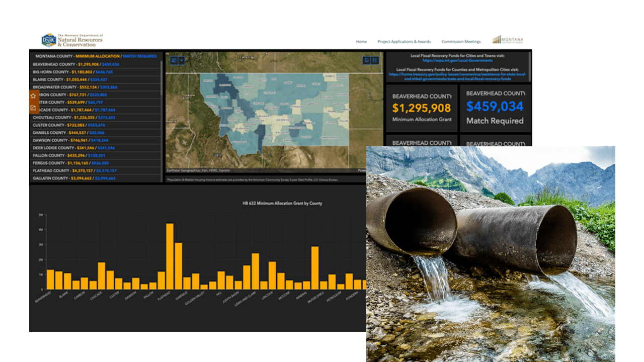The height and width of the screenshot is (362, 644).
Task: Select the Fallon County row
Action: 96,155
